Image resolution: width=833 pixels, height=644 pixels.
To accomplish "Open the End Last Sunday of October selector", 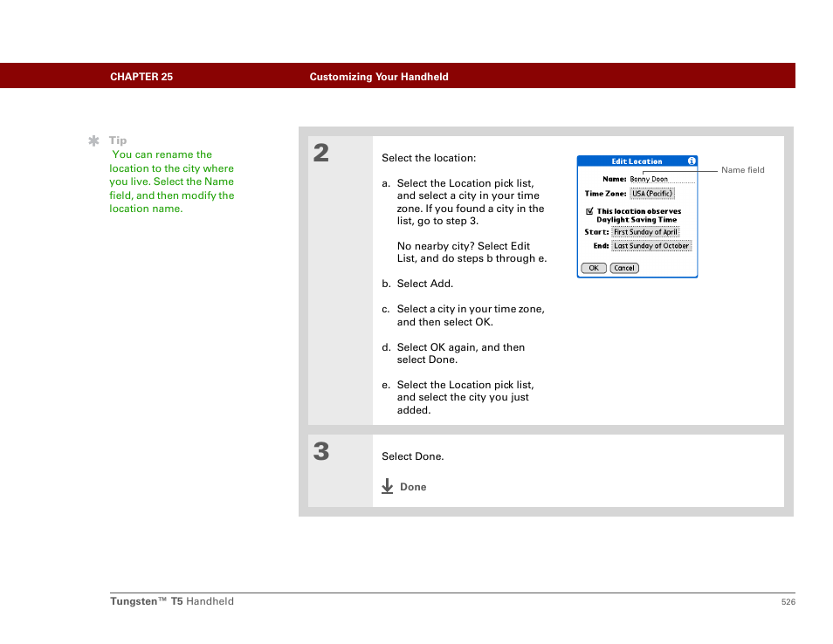I will [x=651, y=246].
